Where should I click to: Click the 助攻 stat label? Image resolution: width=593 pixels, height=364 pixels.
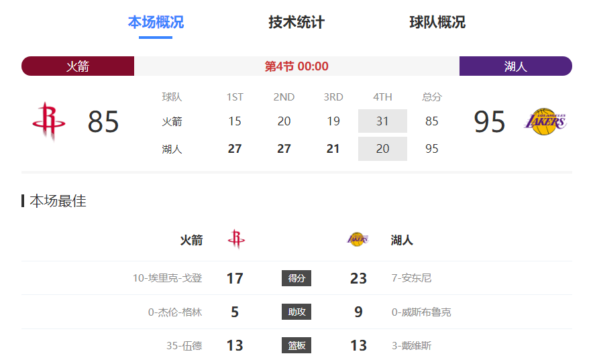click(296, 312)
